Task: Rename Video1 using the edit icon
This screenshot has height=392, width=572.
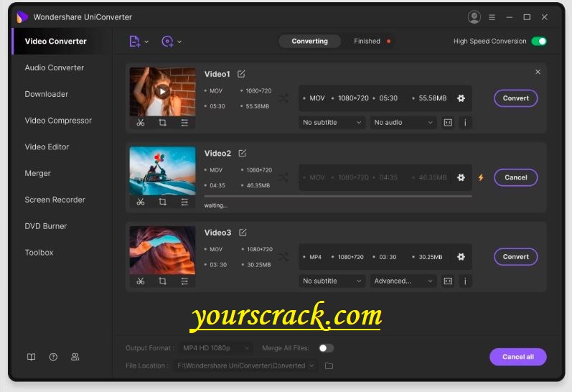Action: click(x=241, y=74)
